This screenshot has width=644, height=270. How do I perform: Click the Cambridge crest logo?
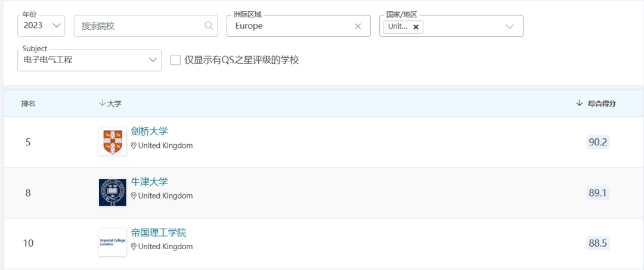(113, 142)
